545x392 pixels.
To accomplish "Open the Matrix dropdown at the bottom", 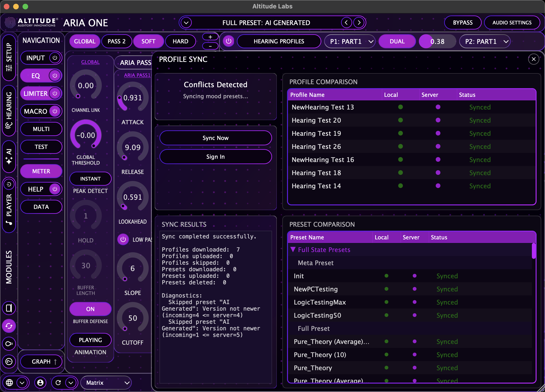I will (x=106, y=383).
